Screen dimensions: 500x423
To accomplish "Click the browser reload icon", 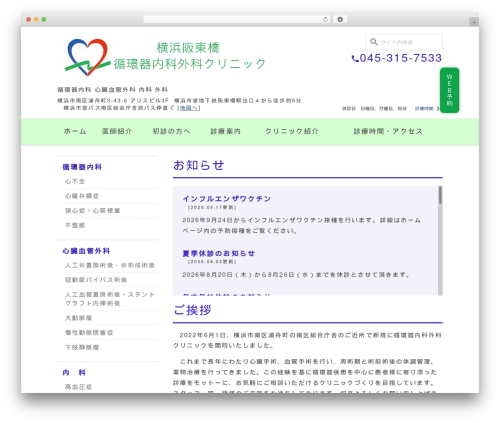I will (325, 20).
